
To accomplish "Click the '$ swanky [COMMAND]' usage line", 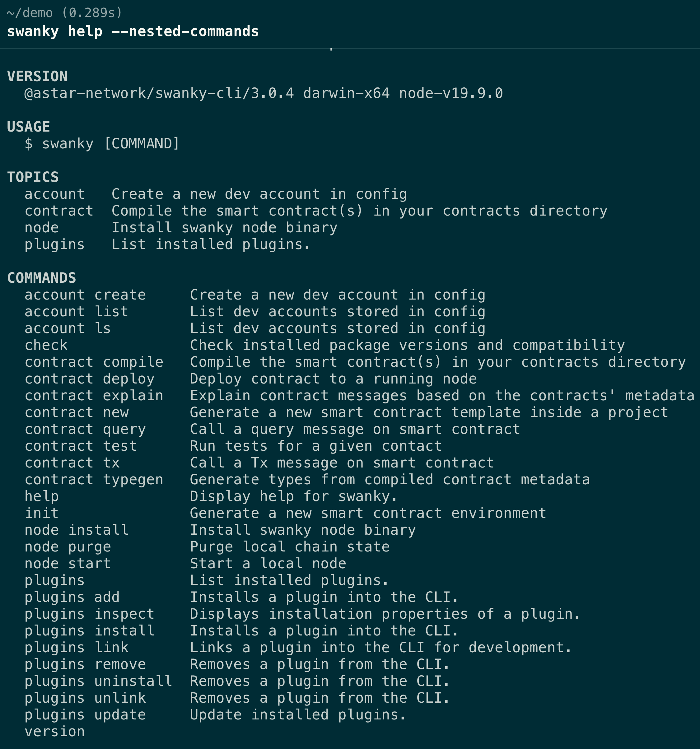I will [x=102, y=143].
